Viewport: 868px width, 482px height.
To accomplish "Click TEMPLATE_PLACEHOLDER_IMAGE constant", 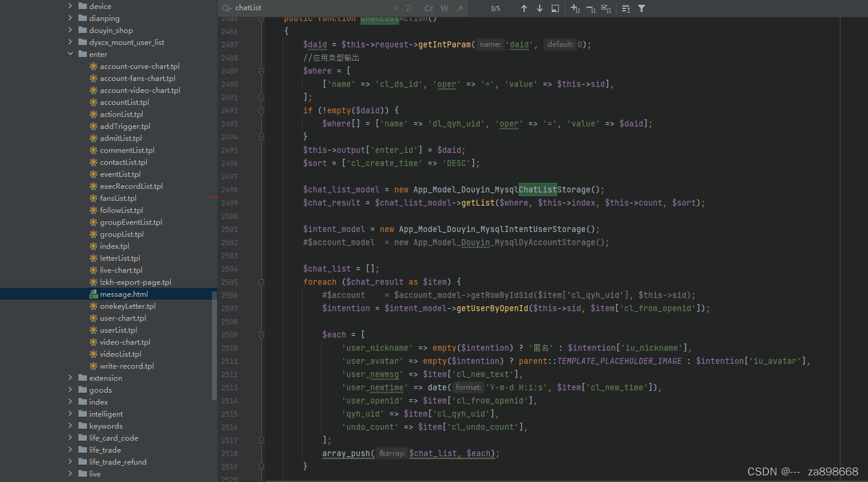I will click(620, 361).
